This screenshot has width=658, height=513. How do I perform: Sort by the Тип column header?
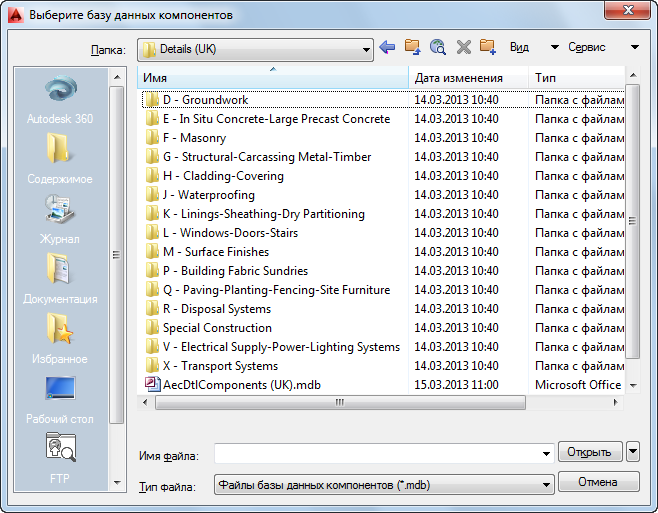point(577,78)
